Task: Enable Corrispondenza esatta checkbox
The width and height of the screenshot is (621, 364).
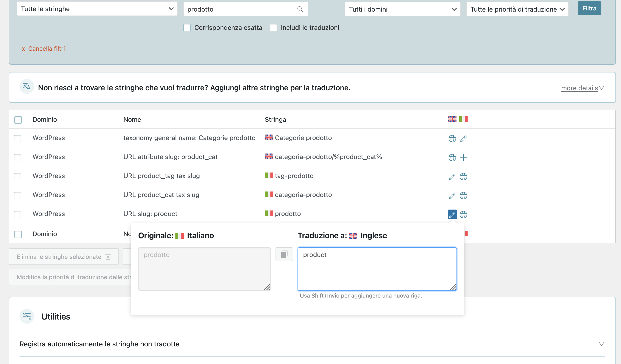Action: point(187,28)
